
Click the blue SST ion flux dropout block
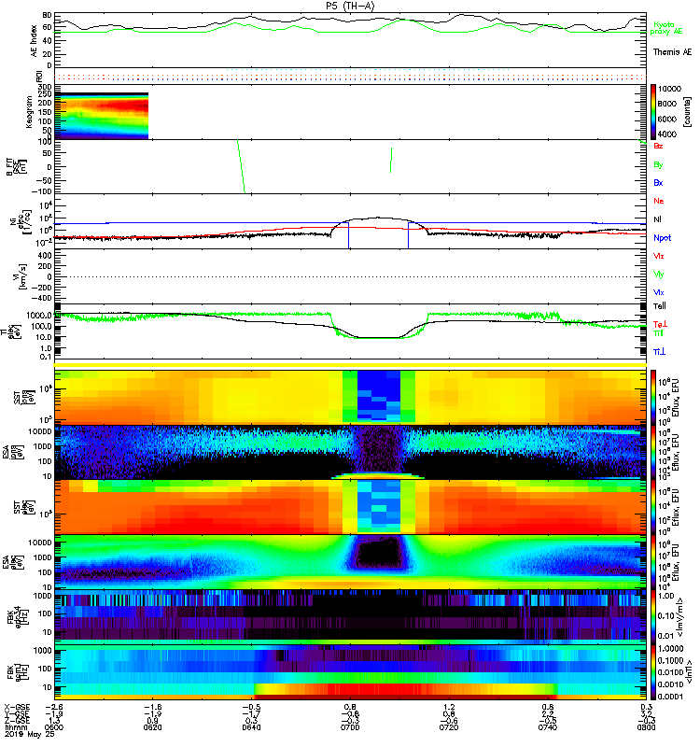coord(379,395)
